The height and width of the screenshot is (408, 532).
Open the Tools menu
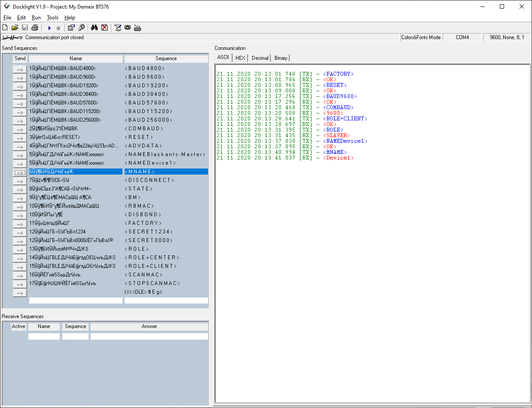tap(53, 18)
